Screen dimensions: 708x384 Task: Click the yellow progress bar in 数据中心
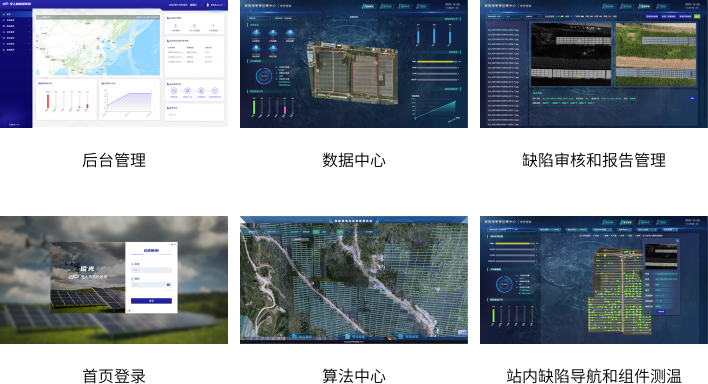point(435,61)
